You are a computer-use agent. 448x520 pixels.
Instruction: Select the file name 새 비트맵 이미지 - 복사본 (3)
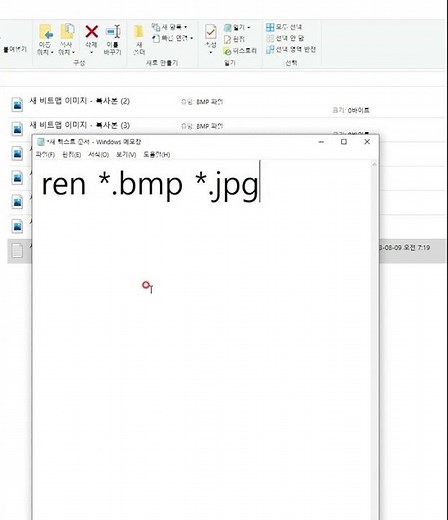click(x=80, y=125)
